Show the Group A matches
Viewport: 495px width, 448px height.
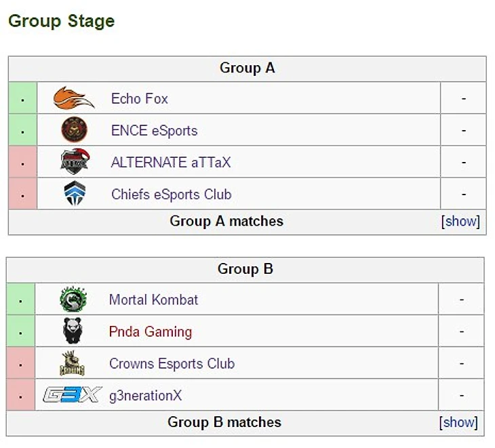click(460, 222)
